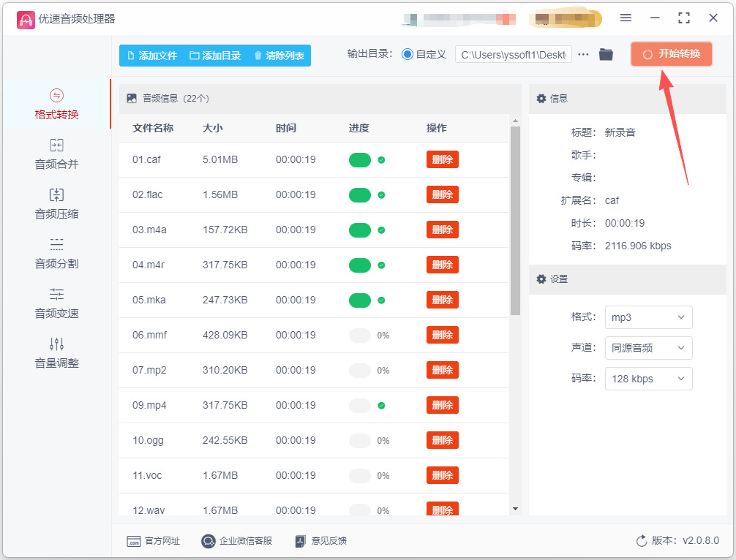Click the 添加文件 add file button
Viewport: 736px width, 560px height.
152,56
